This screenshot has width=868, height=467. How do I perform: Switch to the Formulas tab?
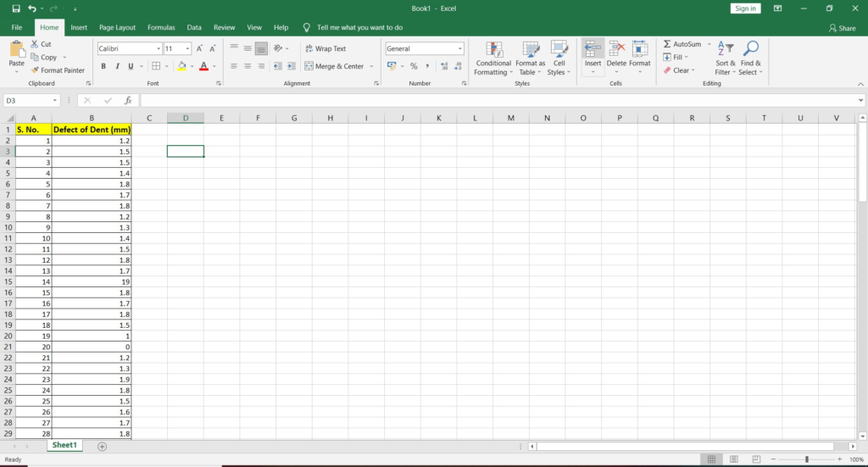[x=161, y=27]
